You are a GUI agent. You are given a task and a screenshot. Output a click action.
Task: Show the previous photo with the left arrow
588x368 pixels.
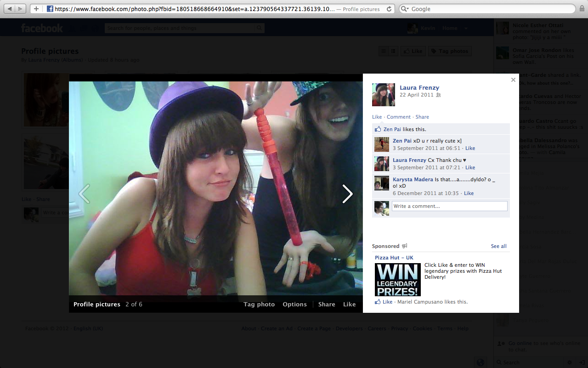point(84,194)
